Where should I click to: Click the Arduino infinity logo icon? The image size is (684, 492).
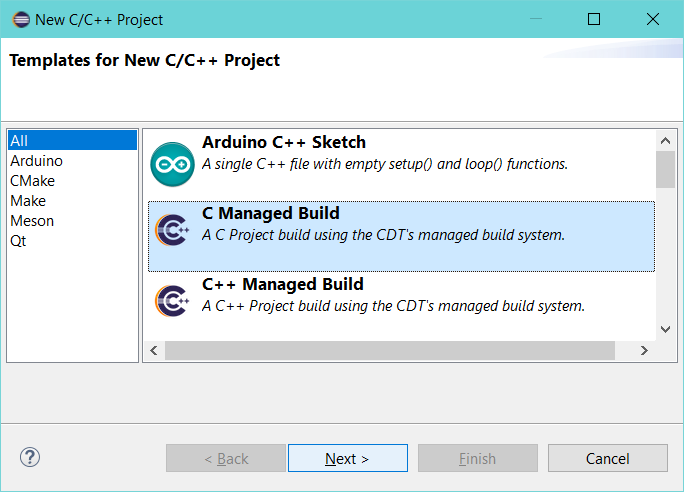coord(172,164)
